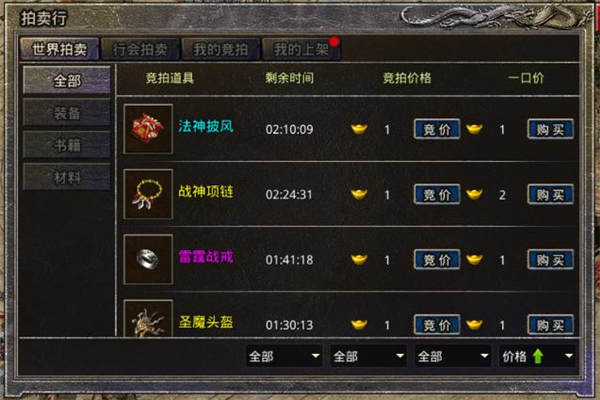Screen dimensions: 600x400
Task: Click the red notification dot on 我的上架
Action: pos(334,41)
